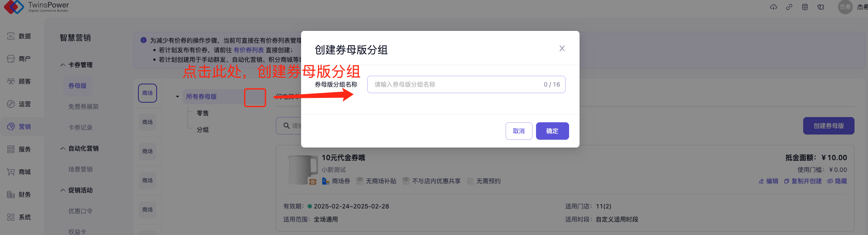
Task: Collapse the 自动化营销 menu section
Action: tap(63, 148)
